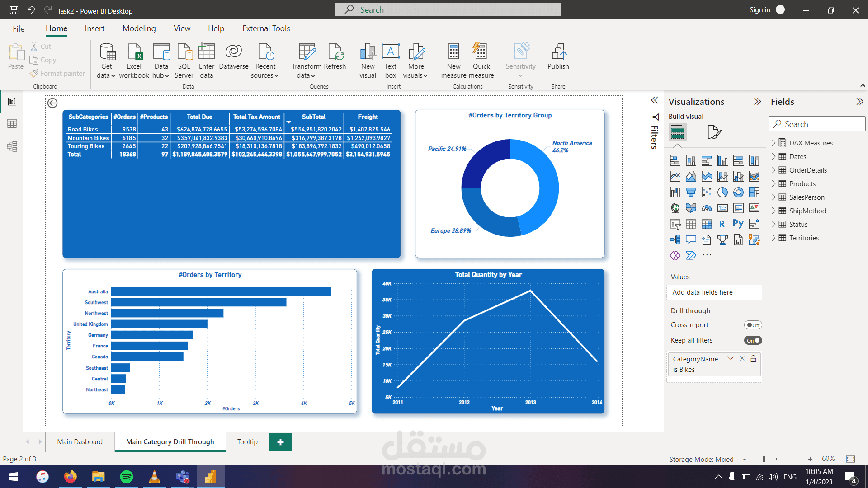This screenshot has height=488, width=868.
Task: Click the zoom slider handle
Action: click(x=764, y=459)
